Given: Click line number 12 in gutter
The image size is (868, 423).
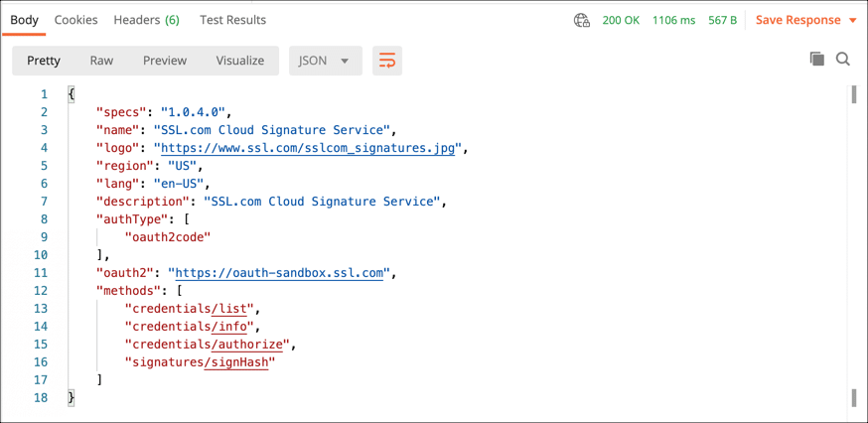Looking at the screenshot, I should tap(41, 291).
